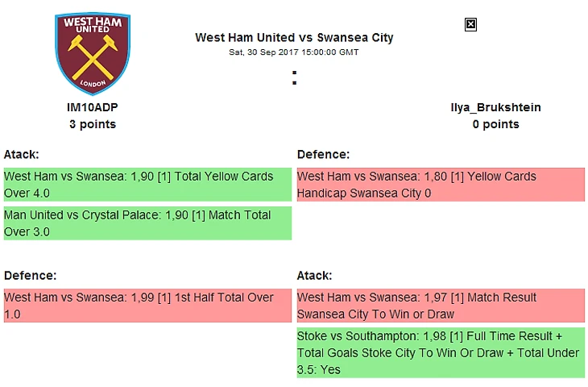The height and width of the screenshot is (387, 588).
Task: Click the score colon separator
Action: click(x=295, y=78)
